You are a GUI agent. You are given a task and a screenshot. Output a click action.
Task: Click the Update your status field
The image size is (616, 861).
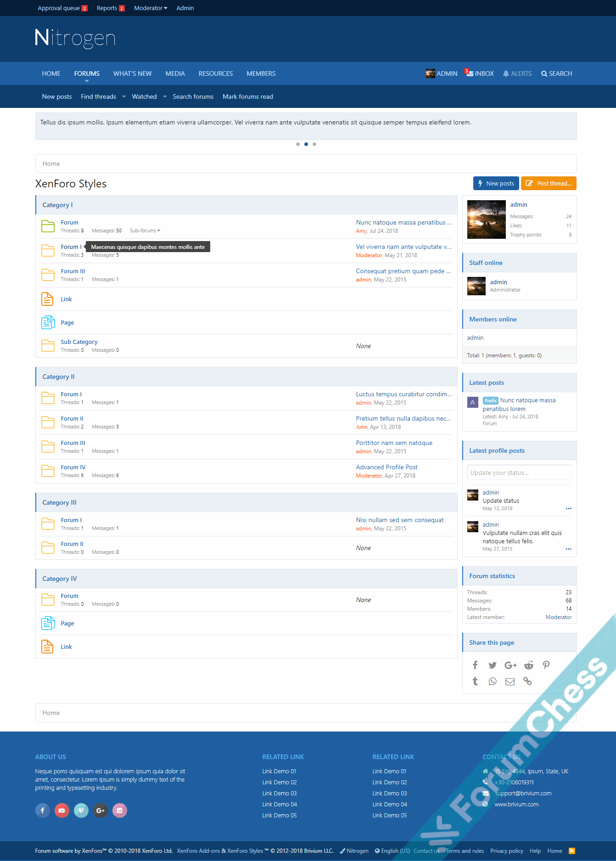519,473
